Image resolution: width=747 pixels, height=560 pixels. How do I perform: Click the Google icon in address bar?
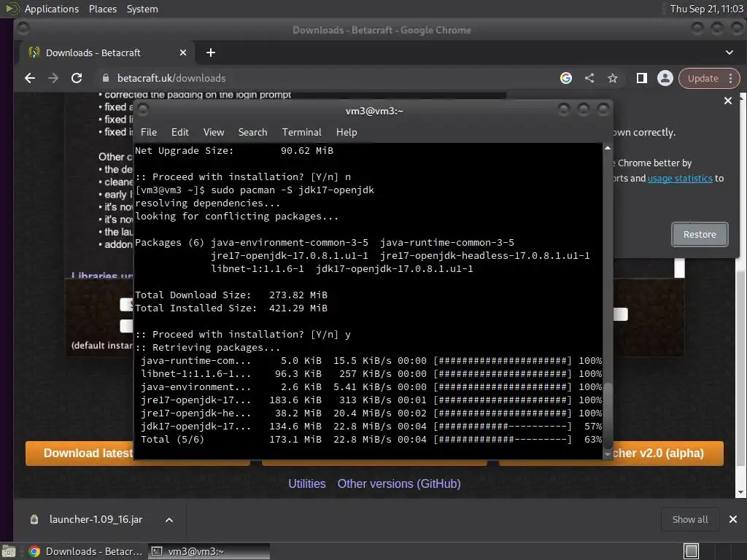(566, 78)
